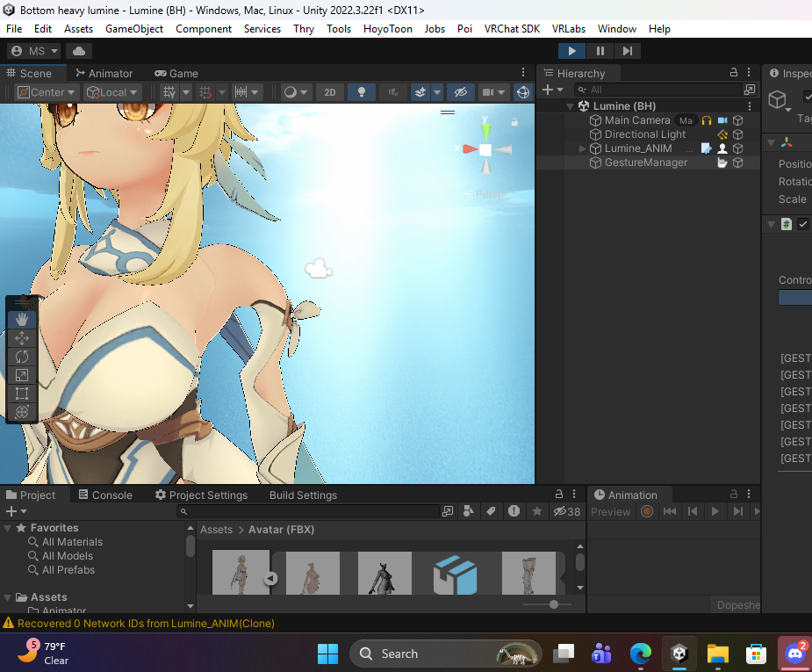Click the Favorites star filter icon

point(537,511)
